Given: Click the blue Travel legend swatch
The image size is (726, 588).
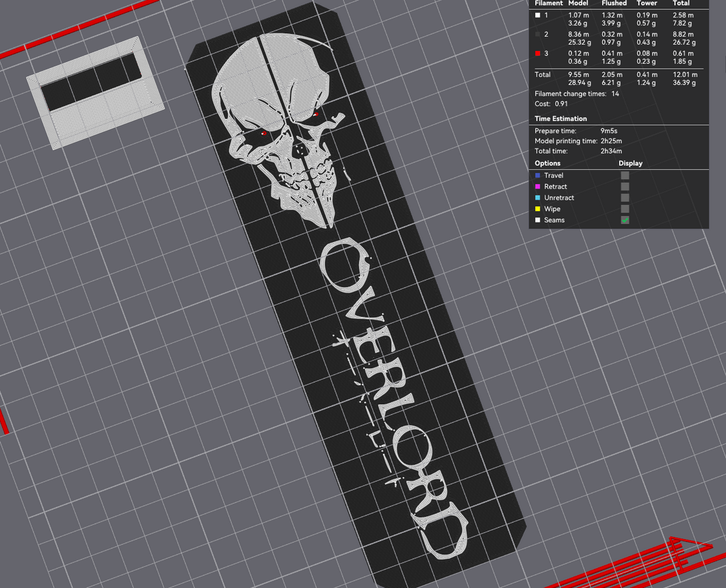Looking at the screenshot, I should click(537, 175).
